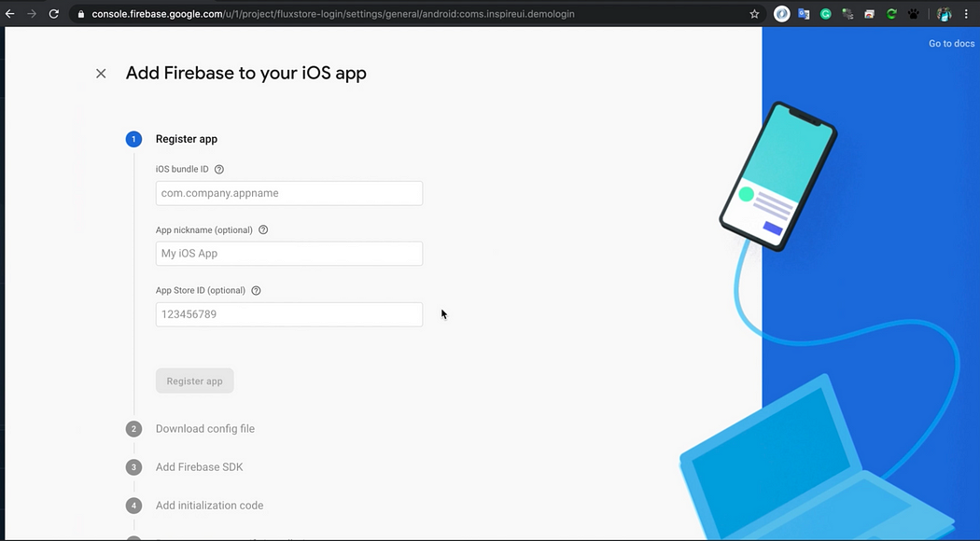Click the App Store ID input field
The width and height of the screenshot is (980, 541).
point(288,314)
